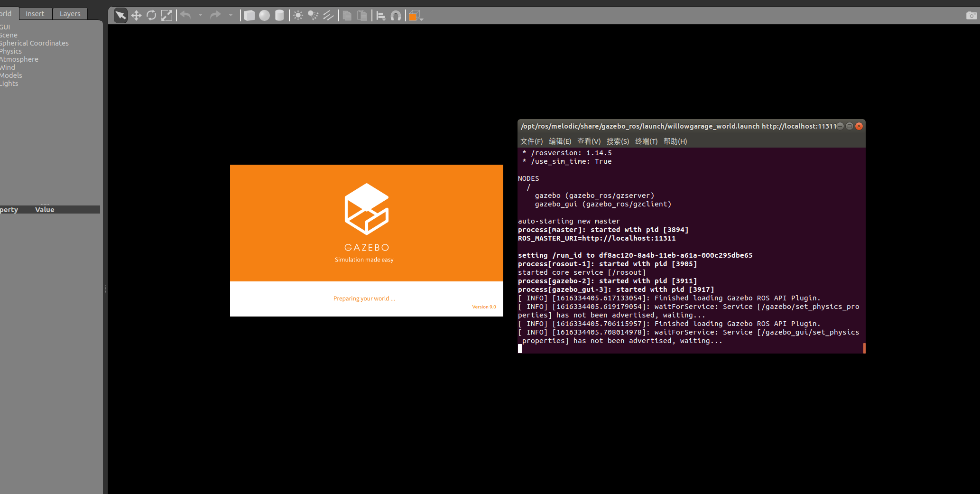Click the terminal title bar text

(x=678, y=126)
